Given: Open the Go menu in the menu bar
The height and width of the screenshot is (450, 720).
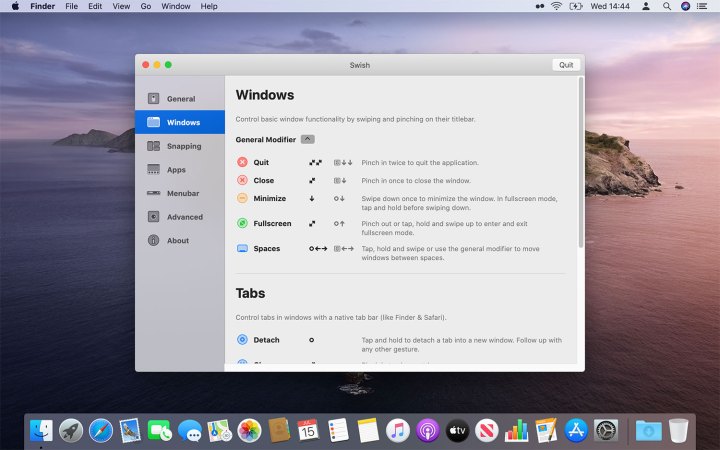Looking at the screenshot, I should pyautogui.click(x=146, y=6).
